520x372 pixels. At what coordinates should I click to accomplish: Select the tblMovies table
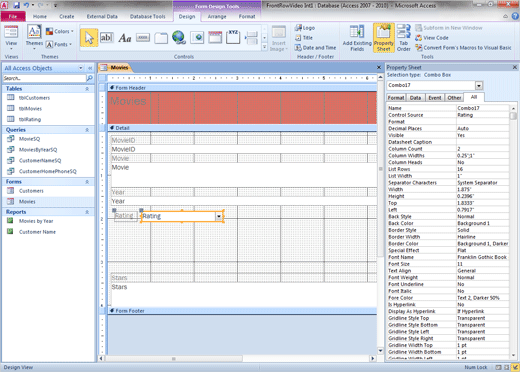tap(30, 109)
